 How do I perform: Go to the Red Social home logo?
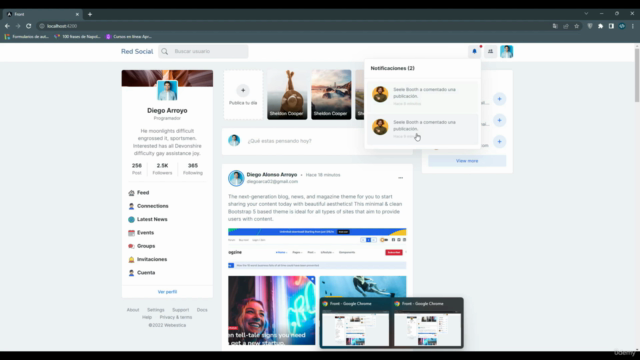[137, 51]
